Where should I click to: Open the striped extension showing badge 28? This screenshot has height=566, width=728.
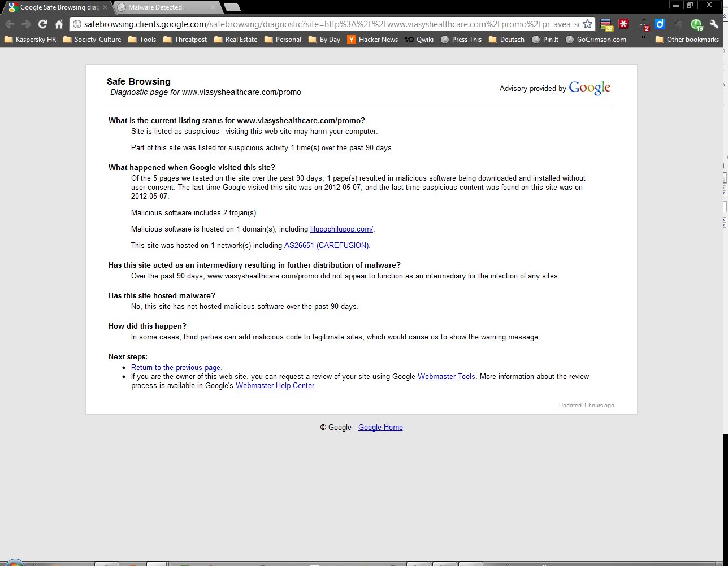click(607, 24)
